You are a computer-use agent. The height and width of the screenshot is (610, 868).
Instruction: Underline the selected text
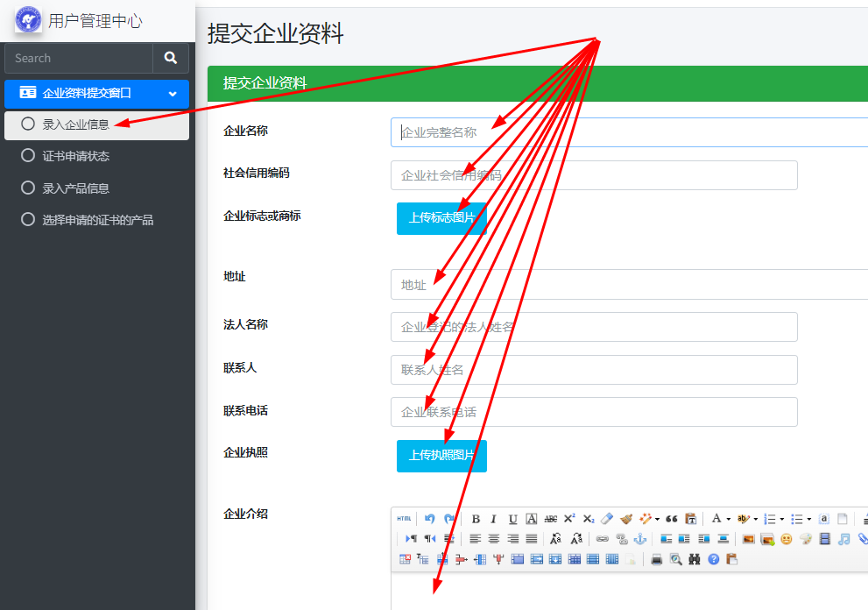(x=512, y=519)
